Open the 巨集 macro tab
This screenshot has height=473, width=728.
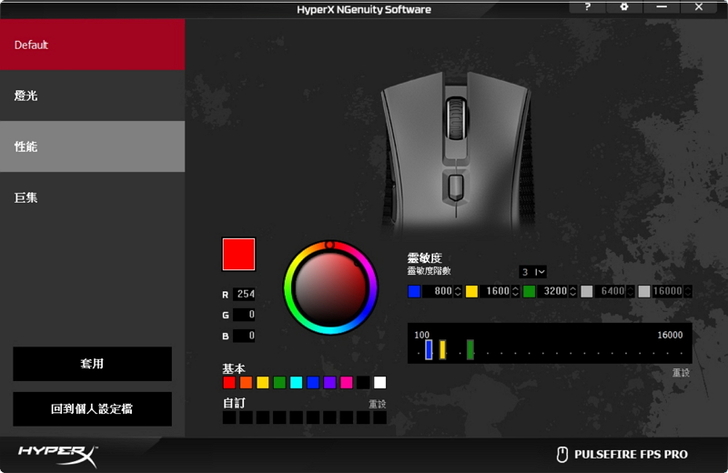[x=92, y=198]
